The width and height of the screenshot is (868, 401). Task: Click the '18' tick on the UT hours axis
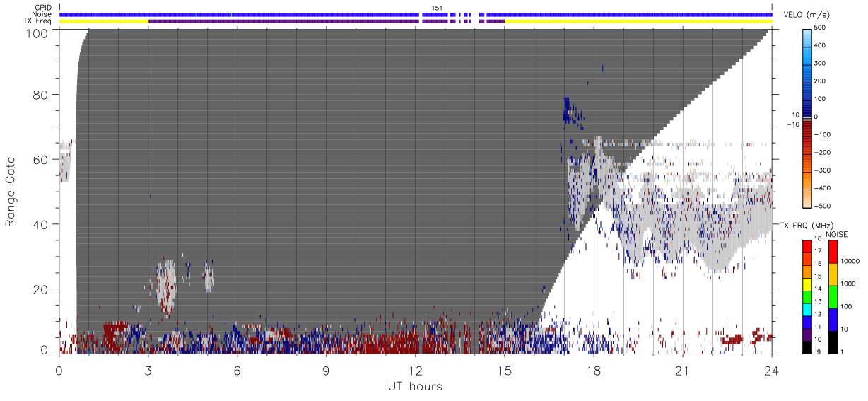(x=594, y=371)
